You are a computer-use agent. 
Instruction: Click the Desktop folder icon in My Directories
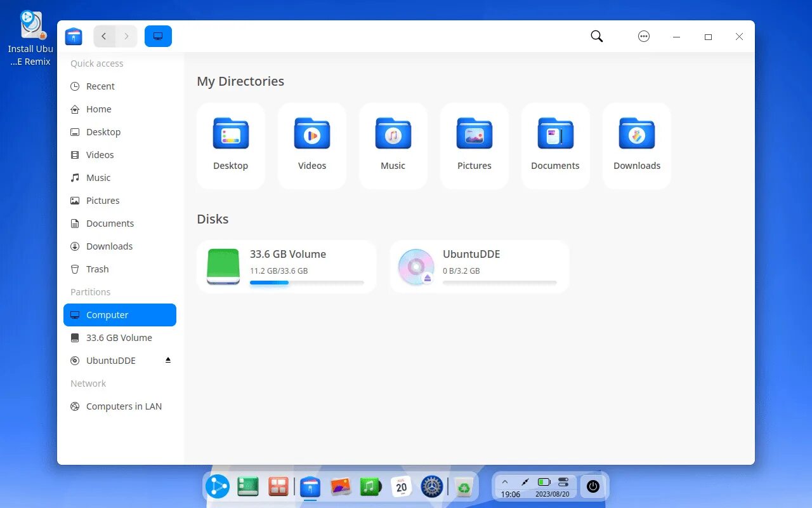click(231, 133)
